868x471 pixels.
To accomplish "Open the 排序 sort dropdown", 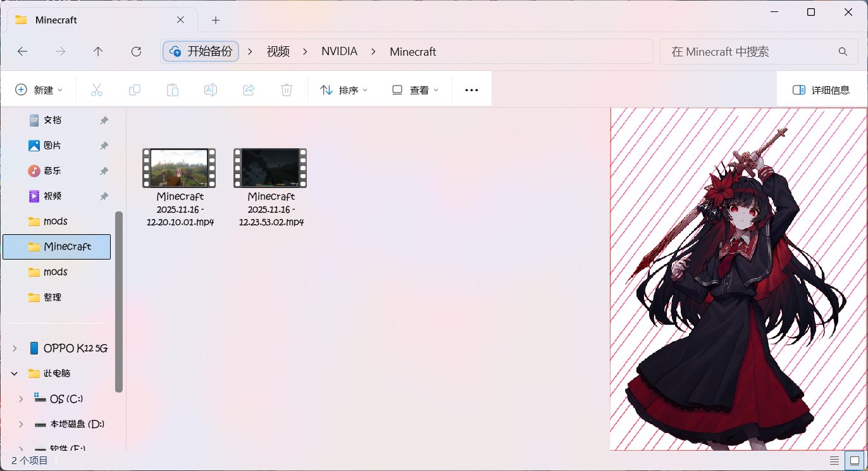I will pyautogui.click(x=344, y=90).
